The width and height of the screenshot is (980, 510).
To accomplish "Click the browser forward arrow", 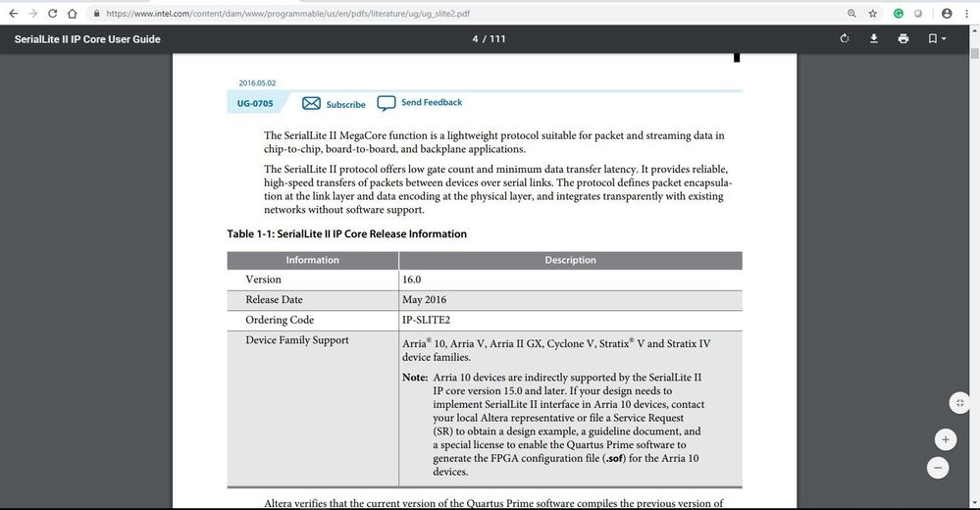I will tap(32, 13).
